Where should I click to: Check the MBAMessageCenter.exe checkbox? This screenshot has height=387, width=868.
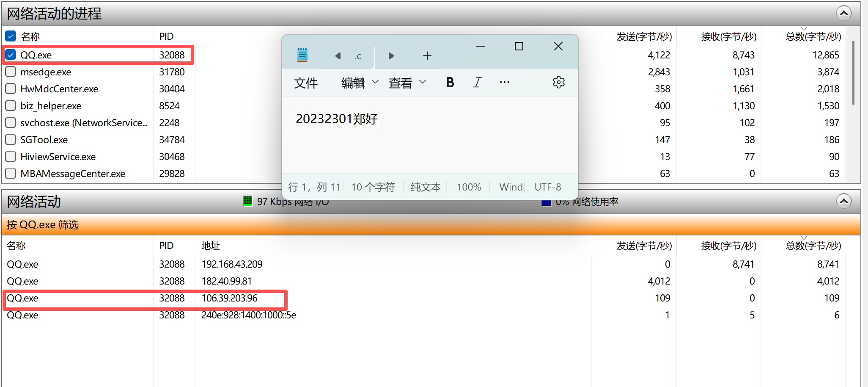(x=11, y=173)
